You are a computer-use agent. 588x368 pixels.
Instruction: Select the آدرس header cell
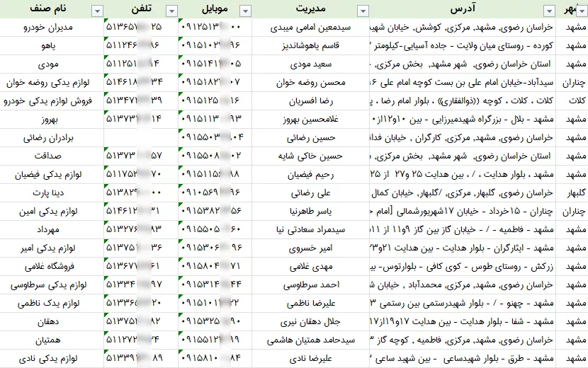coord(463,9)
